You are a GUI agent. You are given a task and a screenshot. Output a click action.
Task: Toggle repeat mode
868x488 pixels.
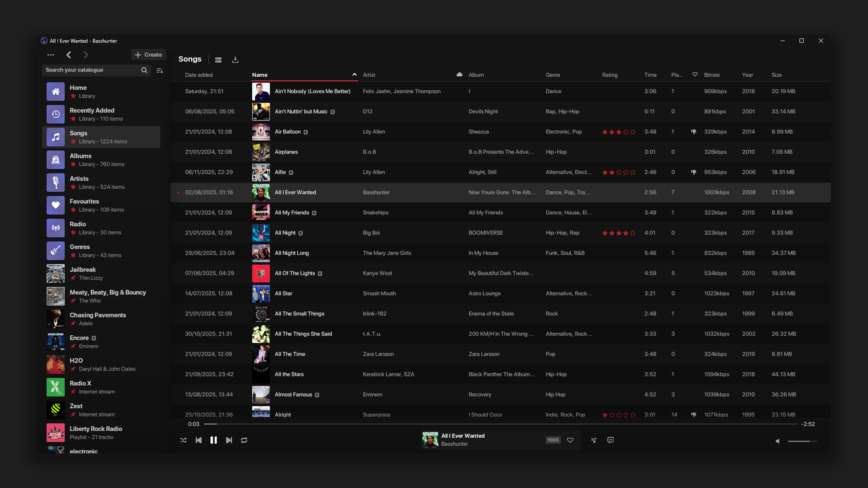[x=244, y=440]
